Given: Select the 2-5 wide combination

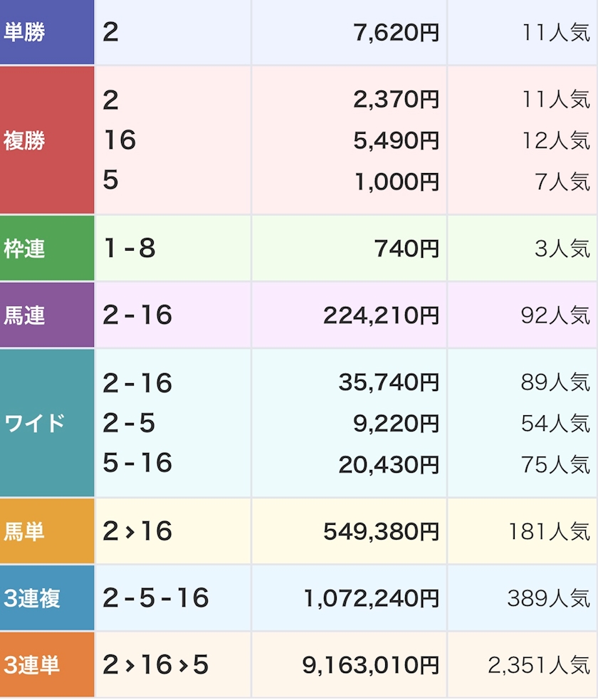Looking at the screenshot, I should click(129, 424).
